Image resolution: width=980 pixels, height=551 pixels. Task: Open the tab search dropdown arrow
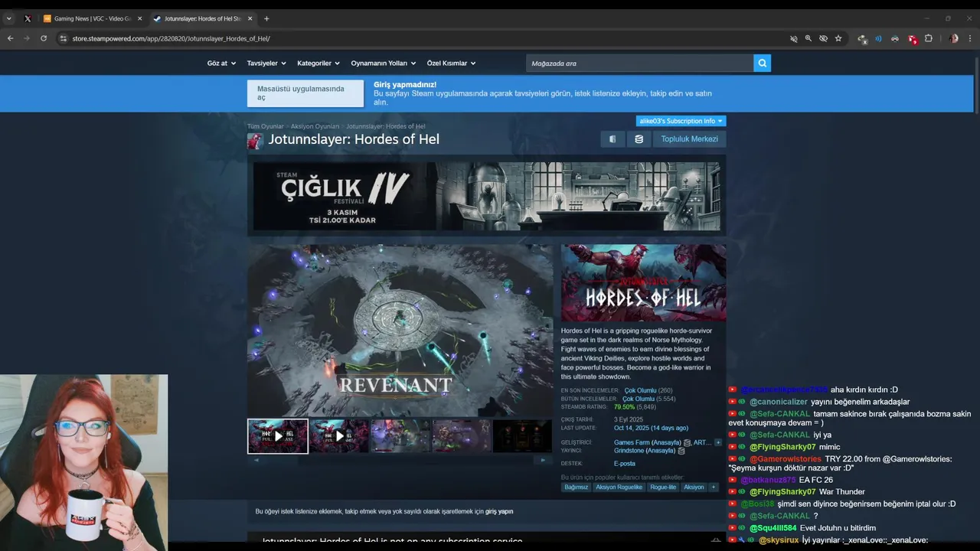coord(9,18)
